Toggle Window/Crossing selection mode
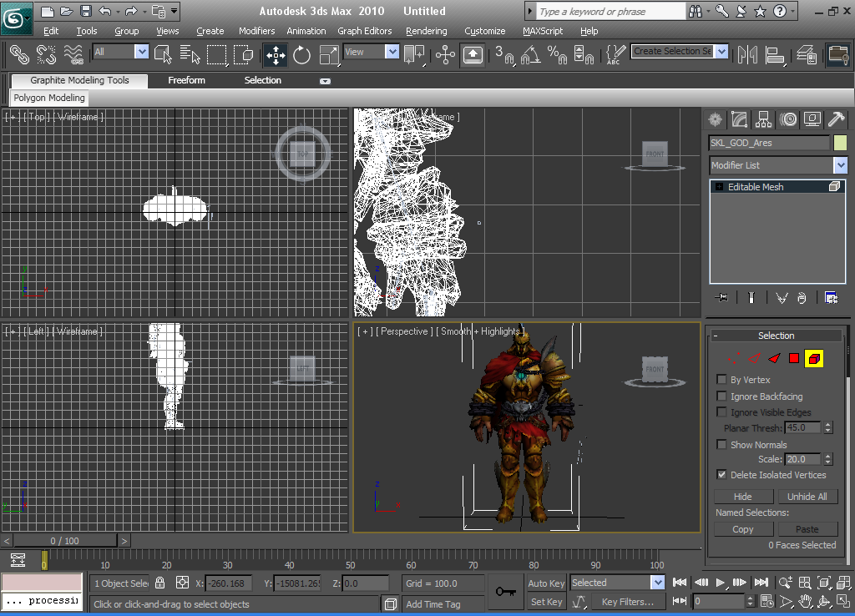 [243, 54]
